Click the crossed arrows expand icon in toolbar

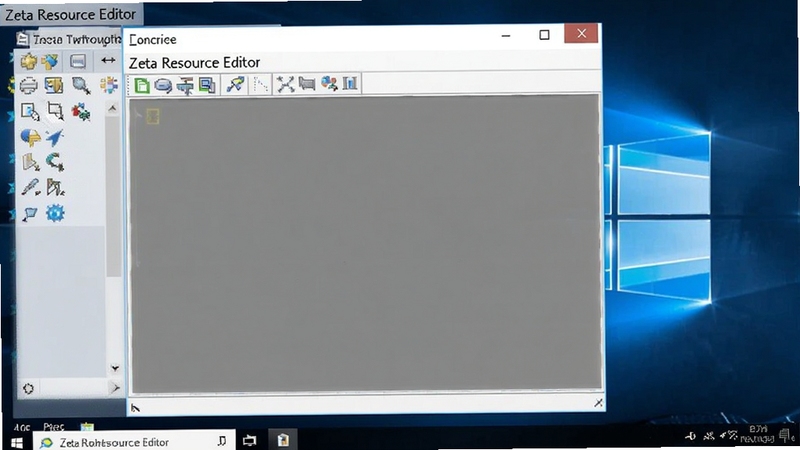click(x=285, y=84)
